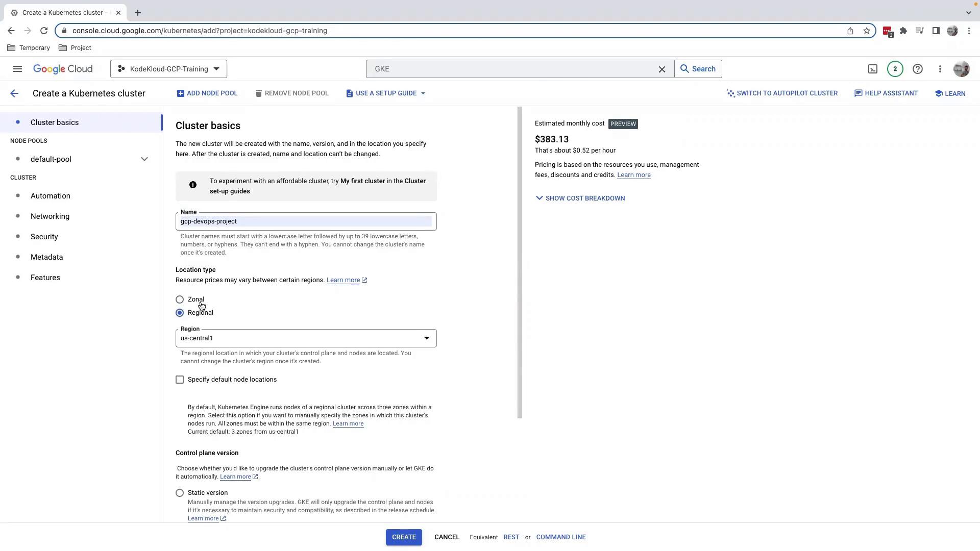Click the back arrow beside Create a Kubernetes cluster

[x=14, y=93]
